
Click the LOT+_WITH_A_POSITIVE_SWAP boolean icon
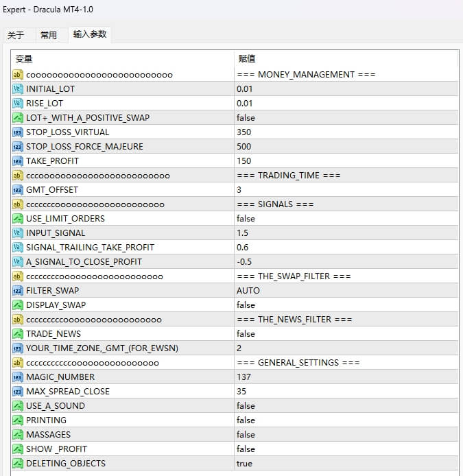(18, 118)
